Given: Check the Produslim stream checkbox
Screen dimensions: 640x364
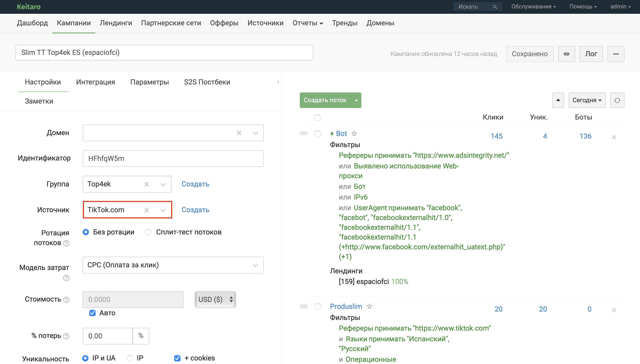Looking at the screenshot, I should click(x=318, y=306).
